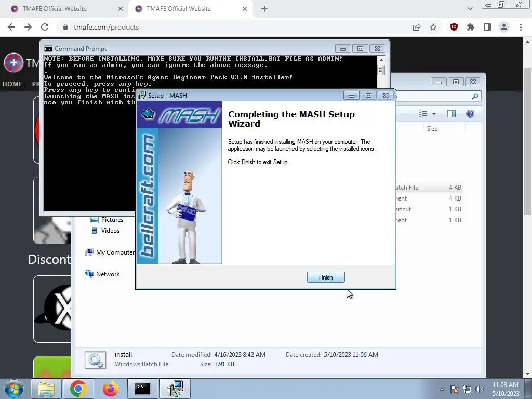Viewport: 532px width, 399px height.
Task: Toggle the Chrome side panel
Action: pyautogui.click(x=487, y=27)
